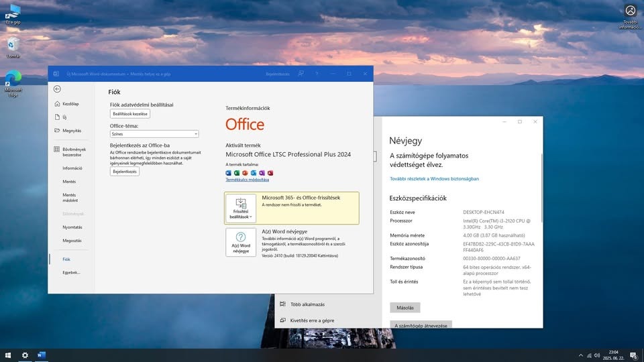Open Windows biztonság details link in Névjegy
Screen dimensions: 644x362
point(434,178)
